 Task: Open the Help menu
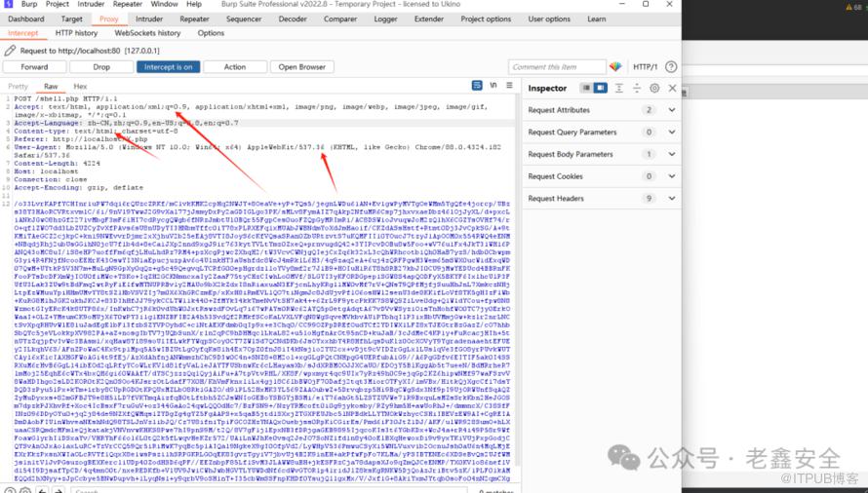194,4
